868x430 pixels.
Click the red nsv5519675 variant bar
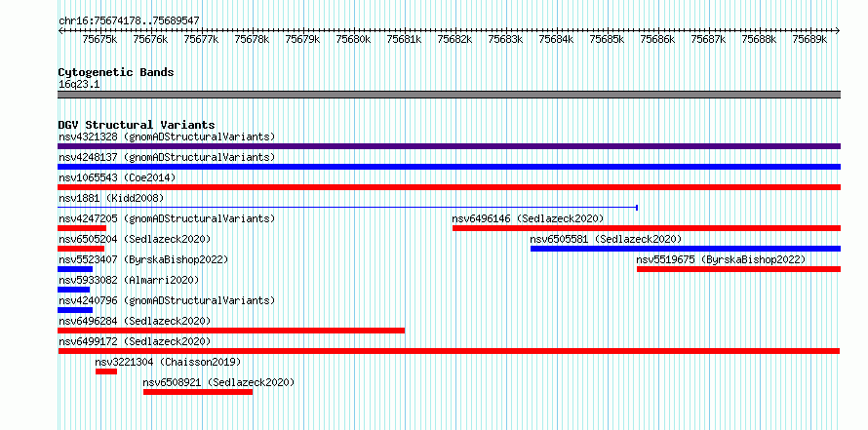[738, 269]
